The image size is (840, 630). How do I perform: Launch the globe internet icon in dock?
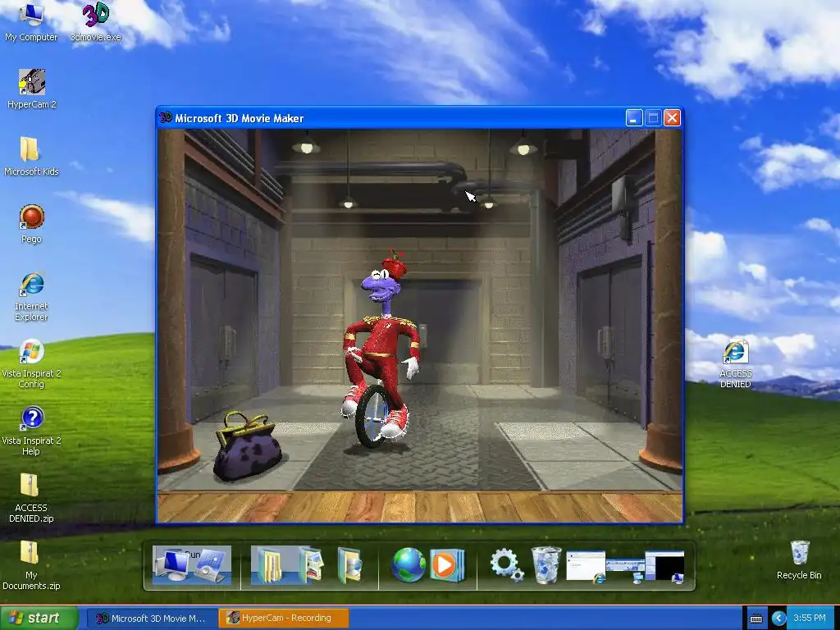[409, 565]
